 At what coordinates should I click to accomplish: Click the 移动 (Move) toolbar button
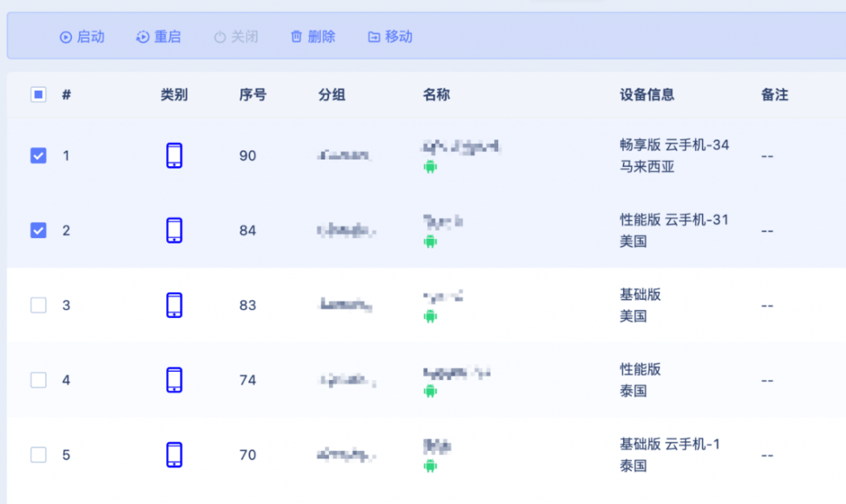click(390, 36)
